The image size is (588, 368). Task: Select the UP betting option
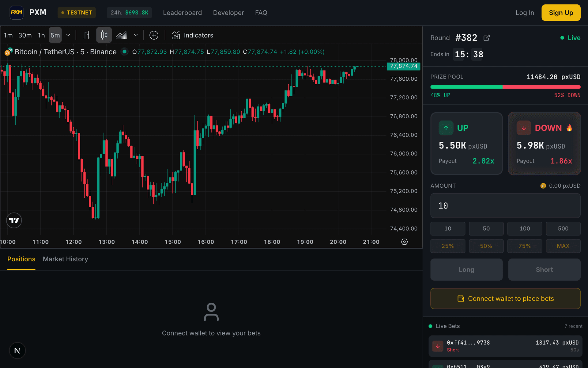click(x=466, y=143)
